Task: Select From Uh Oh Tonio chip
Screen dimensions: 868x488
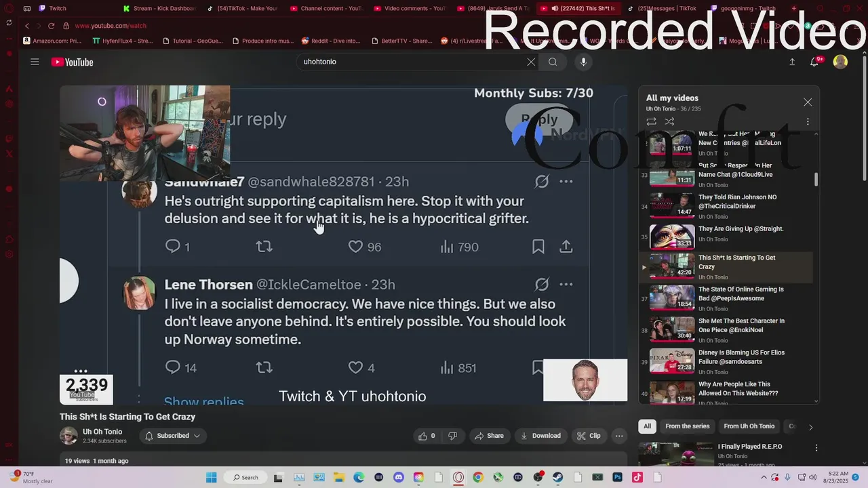Action: tap(749, 426)
